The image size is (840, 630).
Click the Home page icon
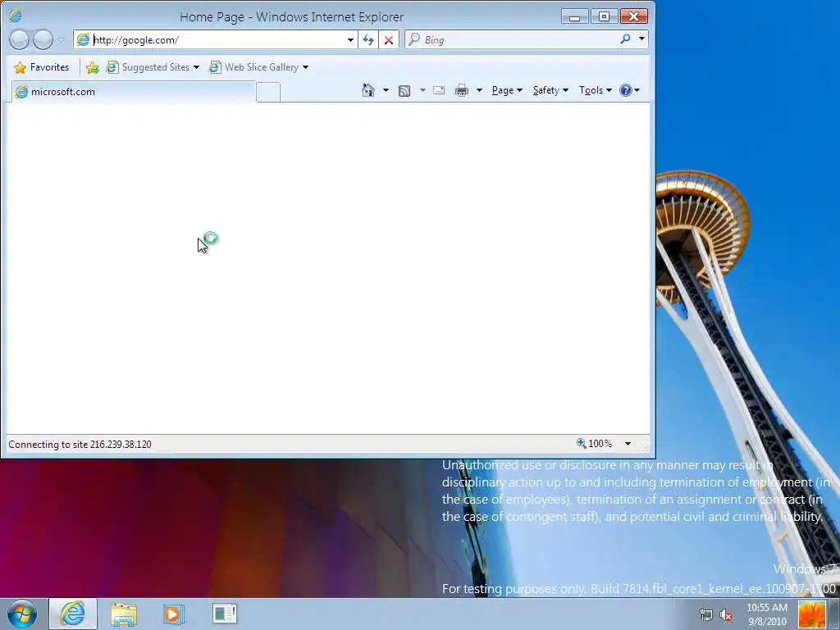(368, 90)
